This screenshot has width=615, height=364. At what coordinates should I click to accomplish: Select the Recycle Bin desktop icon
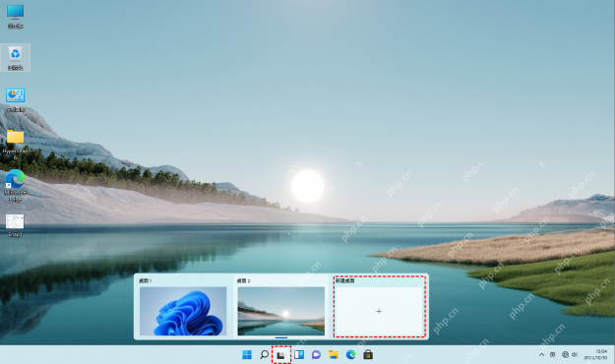16,58
